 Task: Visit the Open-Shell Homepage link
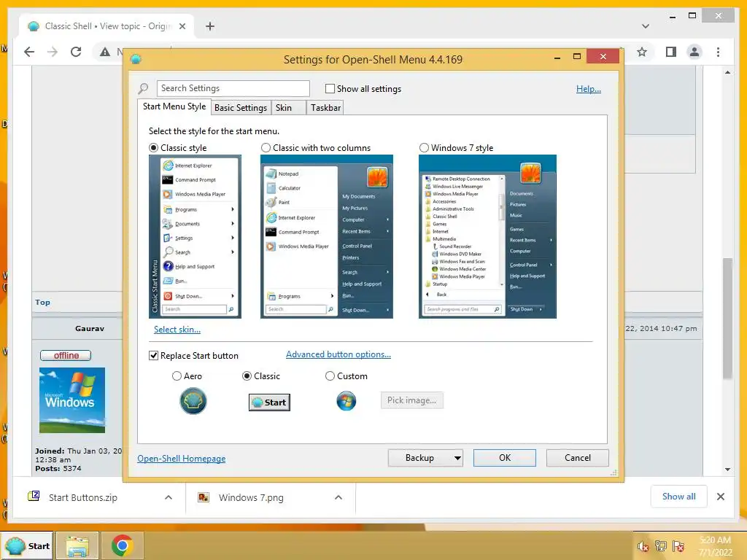point(182,459)
